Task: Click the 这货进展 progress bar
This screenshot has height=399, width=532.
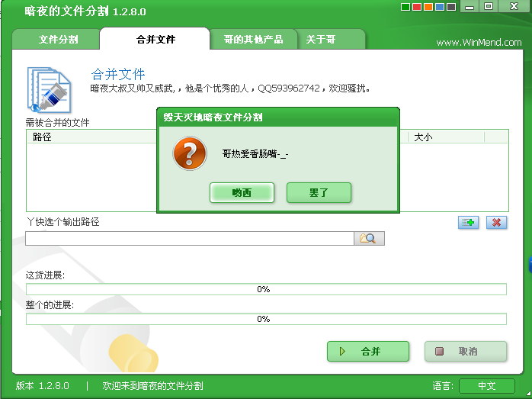Action: (266, 289)
